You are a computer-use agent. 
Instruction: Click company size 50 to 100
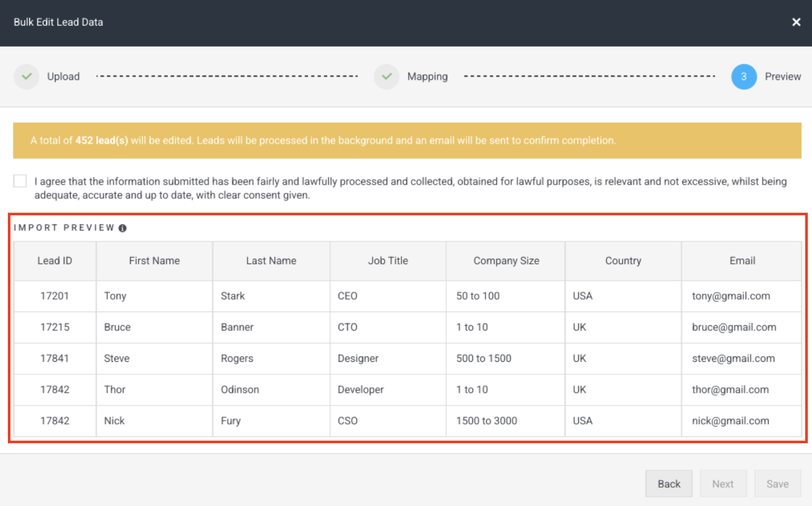click(506, 296)
